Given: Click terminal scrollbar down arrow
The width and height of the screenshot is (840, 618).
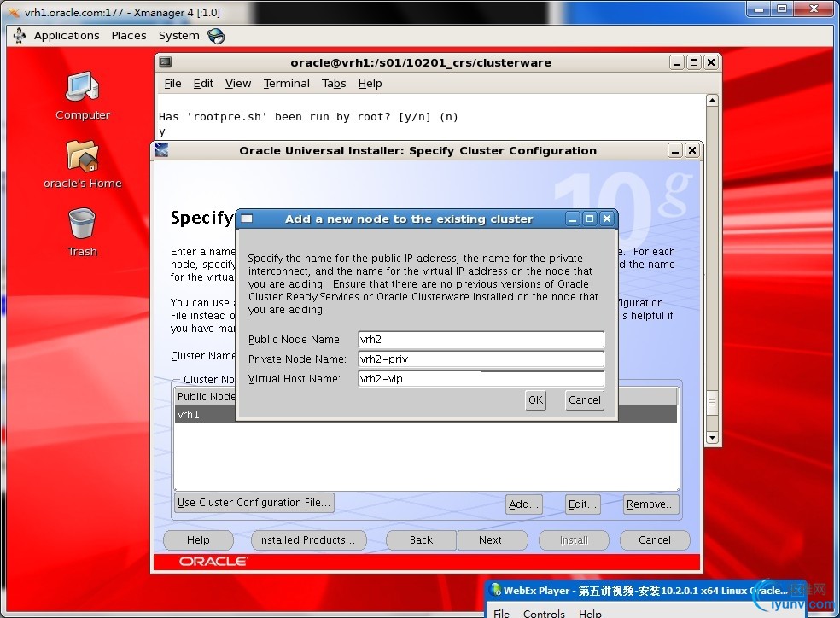Looking at the screenshot, I should point(712,438).
